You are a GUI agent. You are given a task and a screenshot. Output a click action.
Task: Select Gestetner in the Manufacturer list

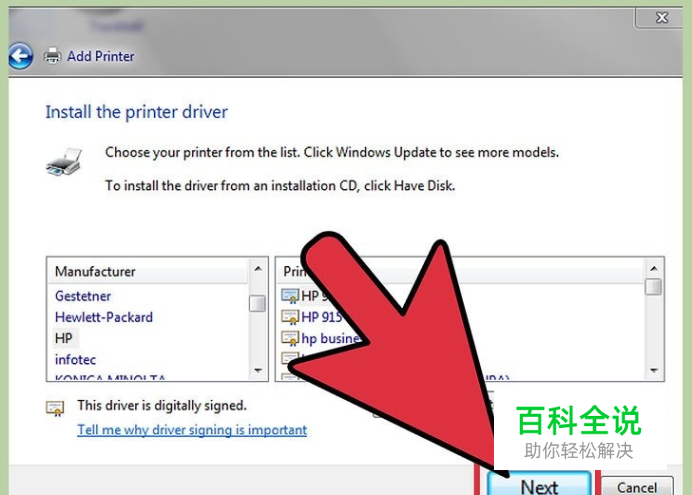click(x=83, y=296)
